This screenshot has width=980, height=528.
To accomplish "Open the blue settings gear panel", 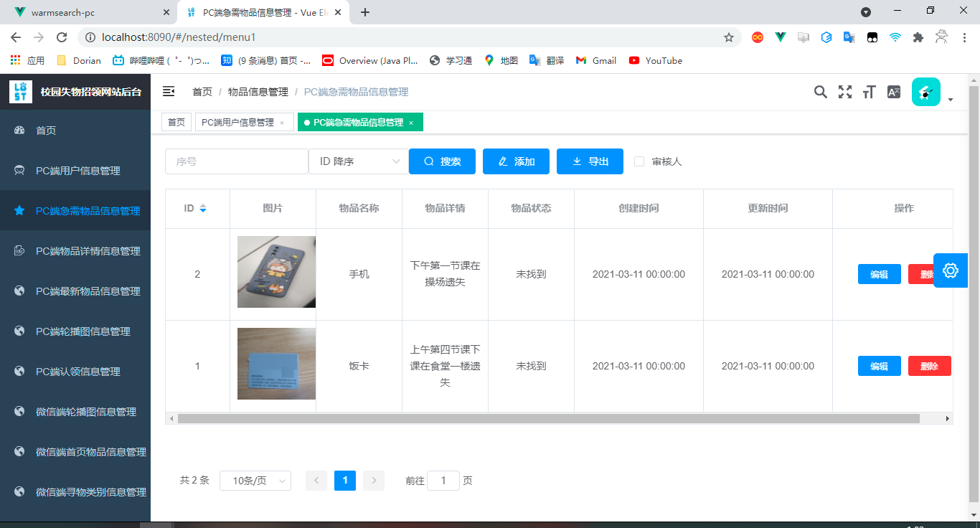I will pos(951,270).
